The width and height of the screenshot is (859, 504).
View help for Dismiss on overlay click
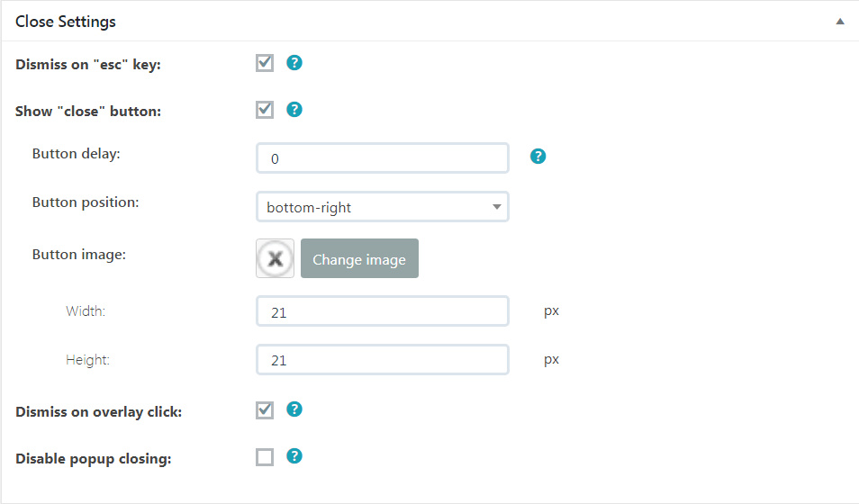294,409
